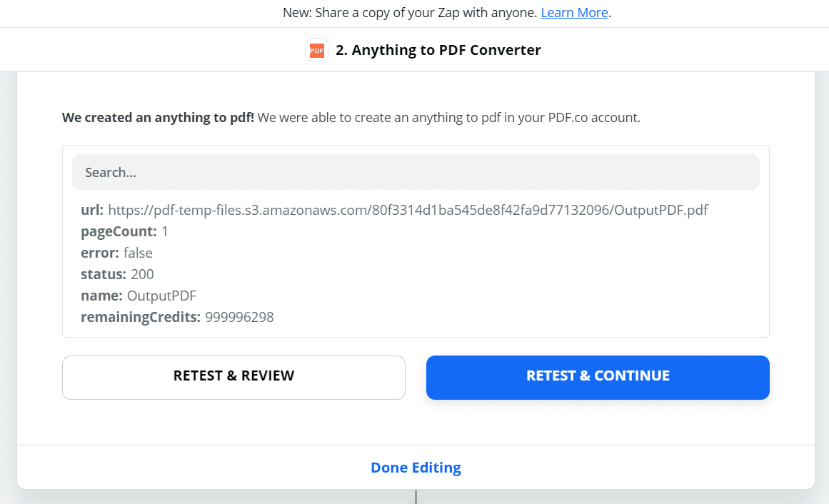Click the Done Editing link
This screenshot has height=504, width=829.
point(416,468)
